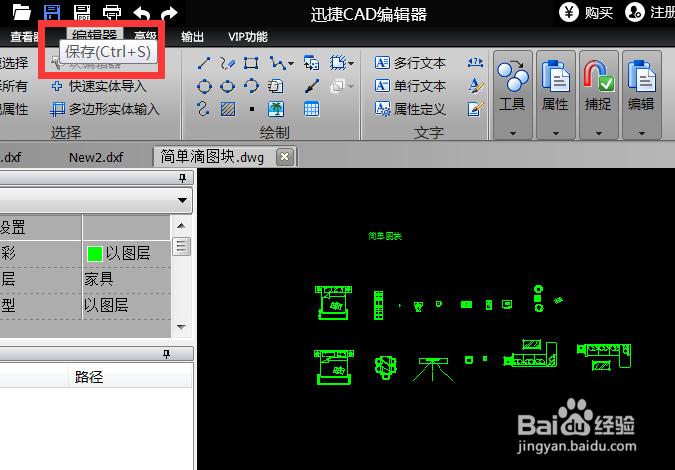
Task: Open a file with the folder icon
Action: (22, 12)
